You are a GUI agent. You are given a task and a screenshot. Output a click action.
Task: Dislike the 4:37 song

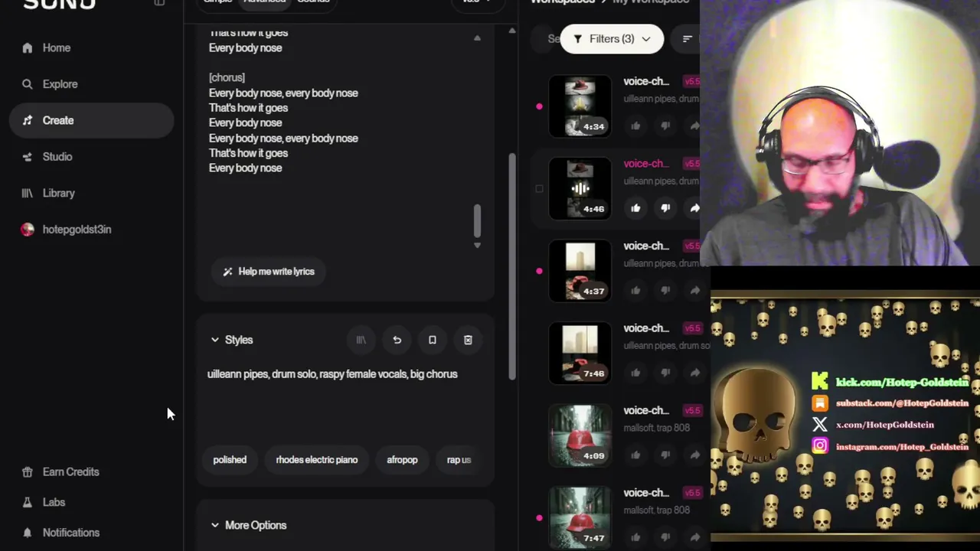click(665, 290)
